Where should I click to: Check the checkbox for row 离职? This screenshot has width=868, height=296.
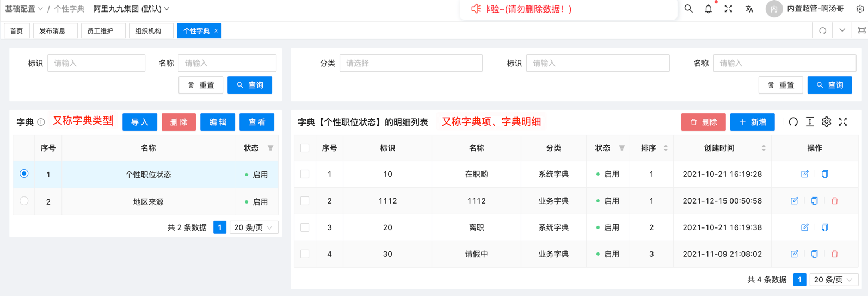coord(305,227)
